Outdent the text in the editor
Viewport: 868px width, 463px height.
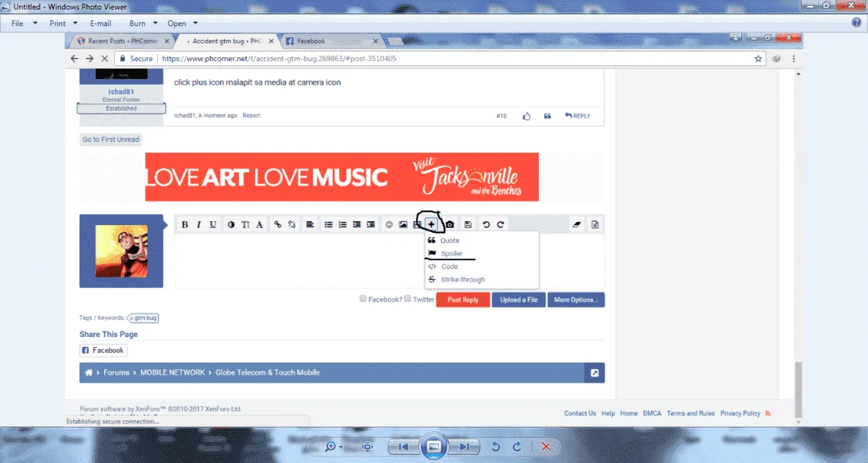(x=357, y=225)
